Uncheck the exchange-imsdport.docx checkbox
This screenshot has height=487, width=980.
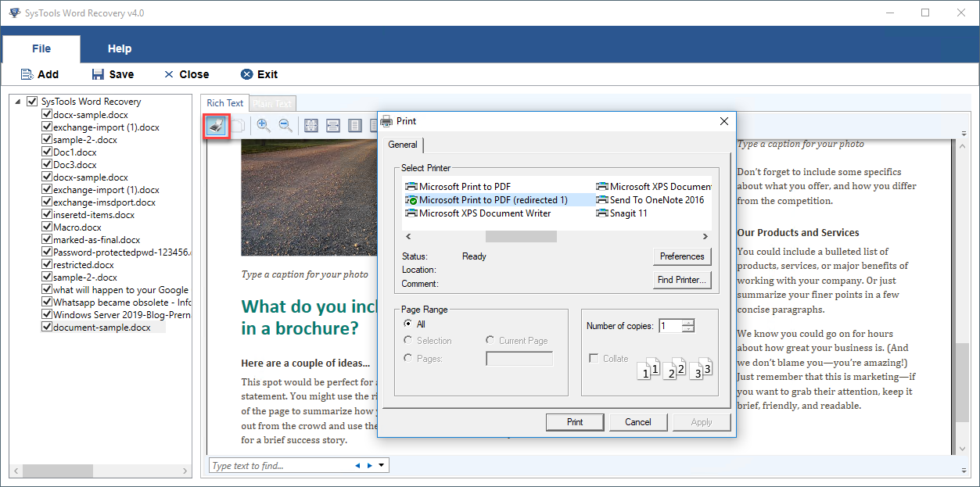click(x=47, y=202)
